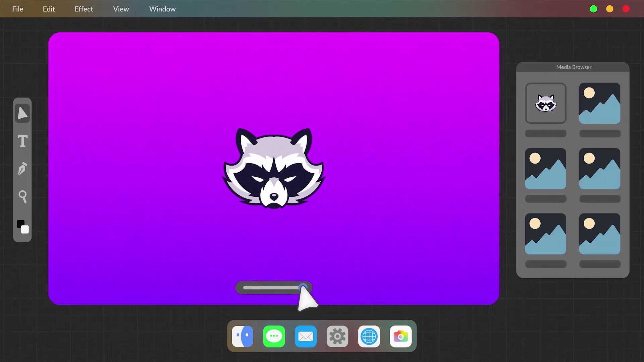Open the File menu
The image size is (644, 362).
(18, 9)
